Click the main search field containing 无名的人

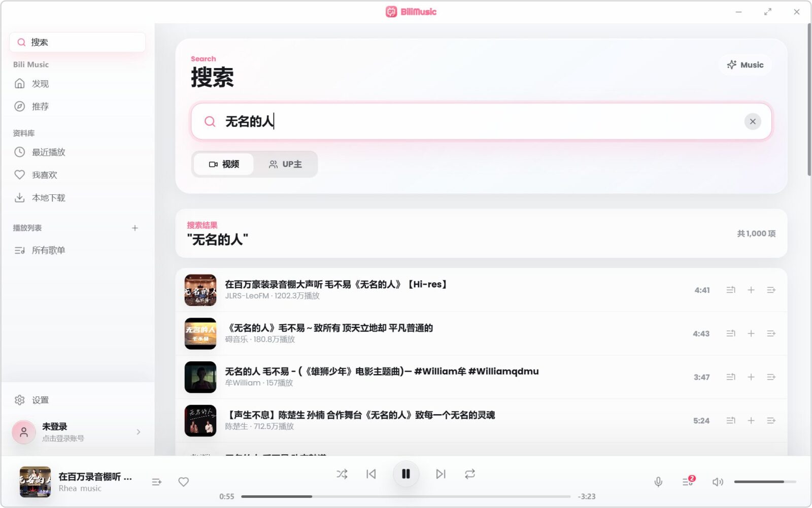[481, 122]
